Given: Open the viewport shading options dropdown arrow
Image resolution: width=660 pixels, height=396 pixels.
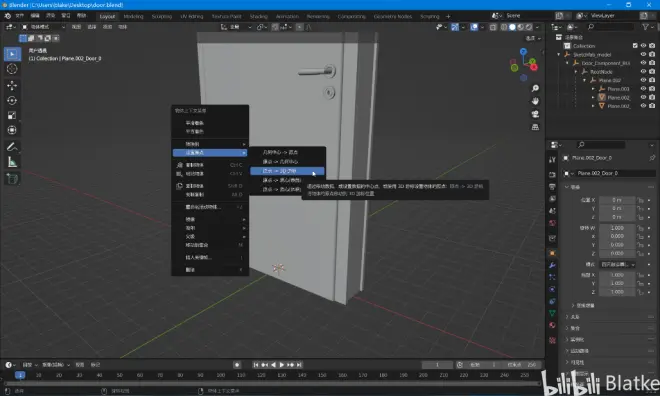Looking at the screenshot, I should coord(537,27).
